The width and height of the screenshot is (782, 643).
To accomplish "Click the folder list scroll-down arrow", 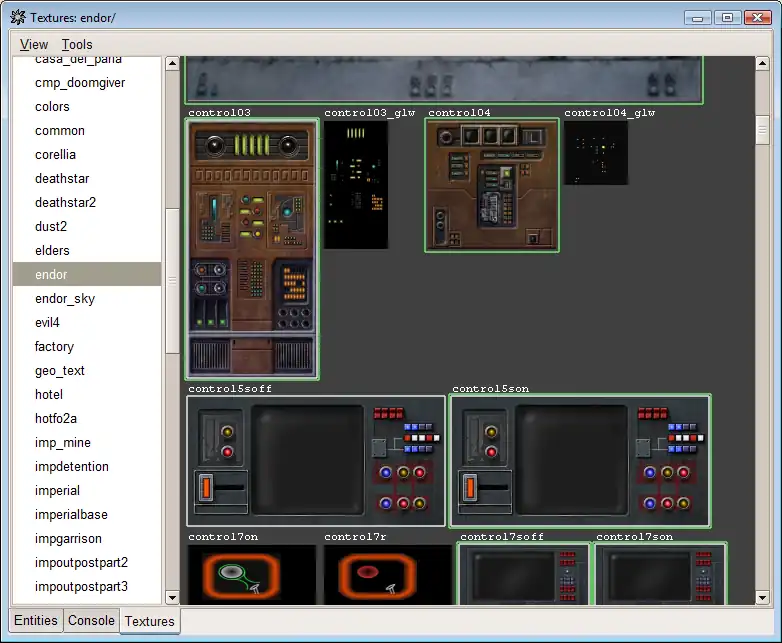I will tap(171, 598).
